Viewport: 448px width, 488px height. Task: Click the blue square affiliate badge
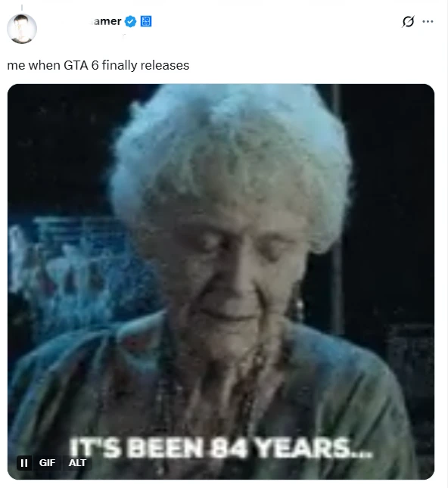146,21
